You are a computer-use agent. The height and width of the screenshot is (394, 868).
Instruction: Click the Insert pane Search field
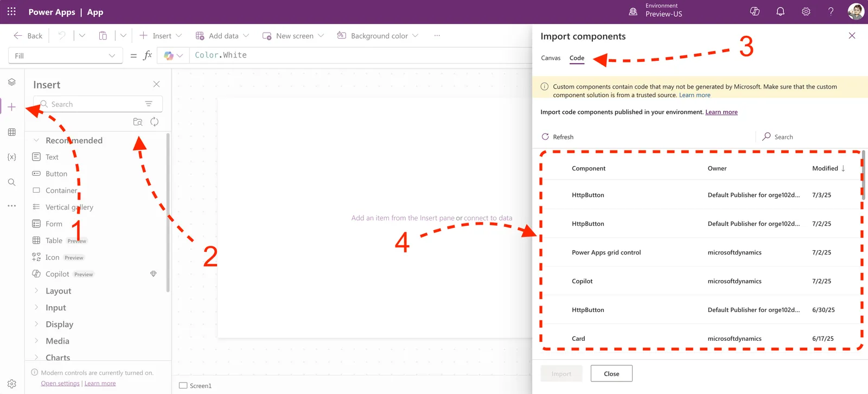(98, 104)
